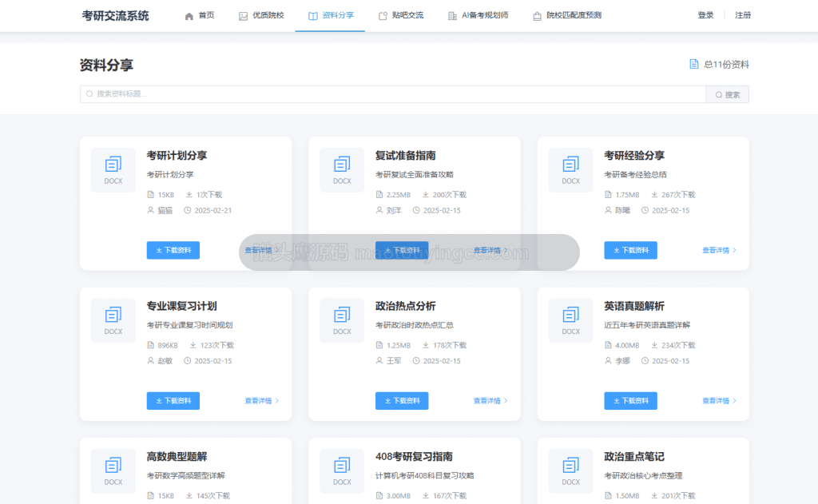Click the user icon beside 王军

click(x=379, y=360)
